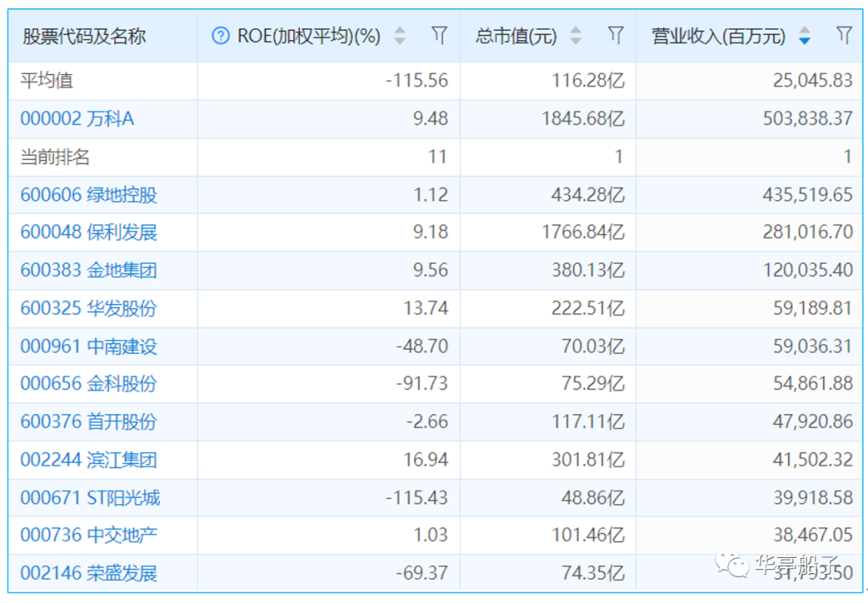Open stock link 000002 万科A
The height and width of the screenshot is (603, 868).
click(77, 118)
